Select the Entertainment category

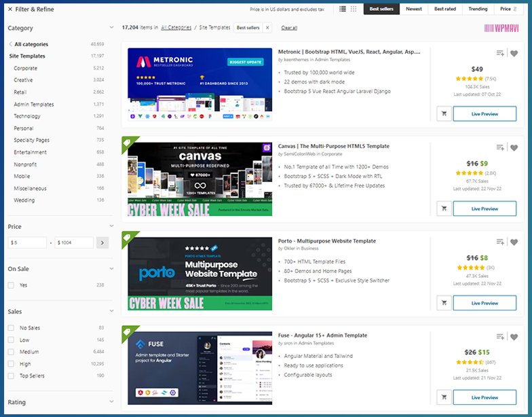[x=30, y=152]
